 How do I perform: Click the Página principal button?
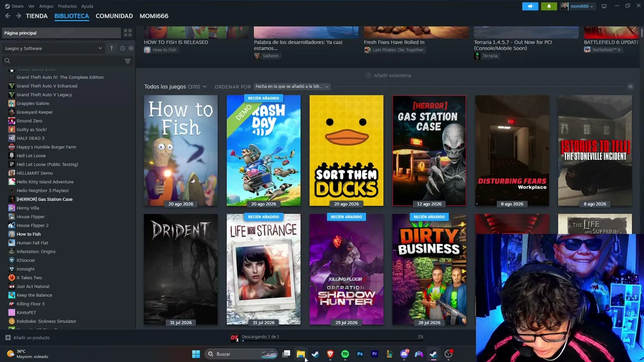click(61, 33)
